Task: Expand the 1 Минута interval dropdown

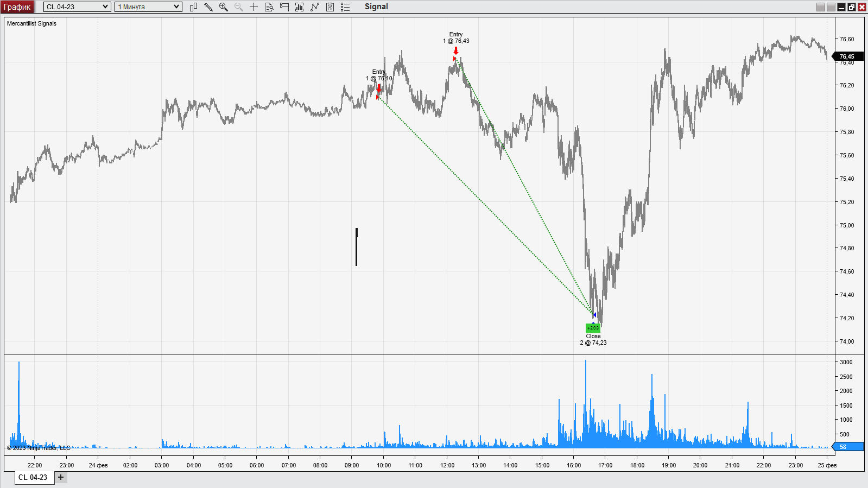Action: click(148, 7)
